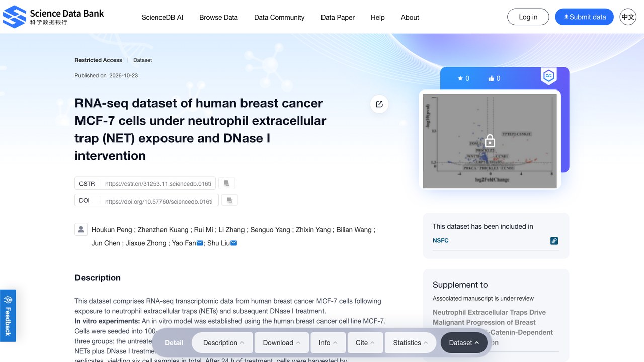Open the link icon beside NSFC
Viewport: 644px width, 362px height.
pyautogui.click(x=554, y=241)
